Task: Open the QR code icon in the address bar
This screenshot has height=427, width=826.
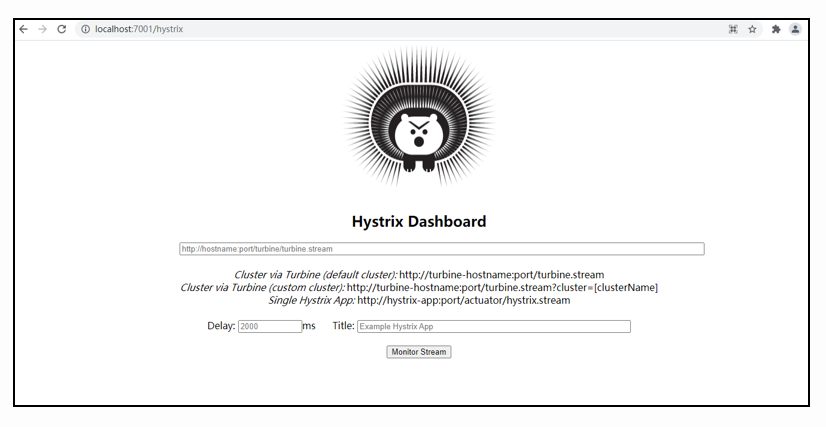Action: tap(733, 29)
